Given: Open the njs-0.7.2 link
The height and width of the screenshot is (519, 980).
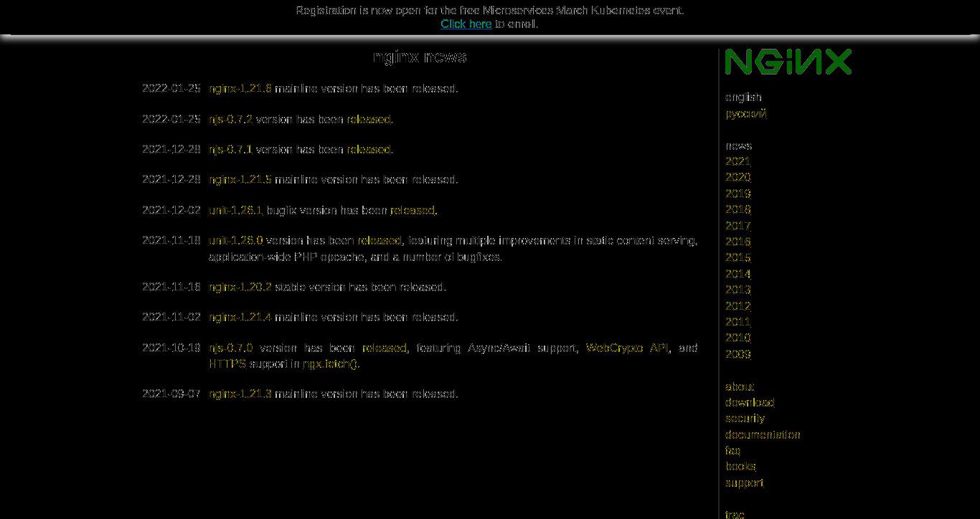Looking at the screenshot, I should 230,119.
